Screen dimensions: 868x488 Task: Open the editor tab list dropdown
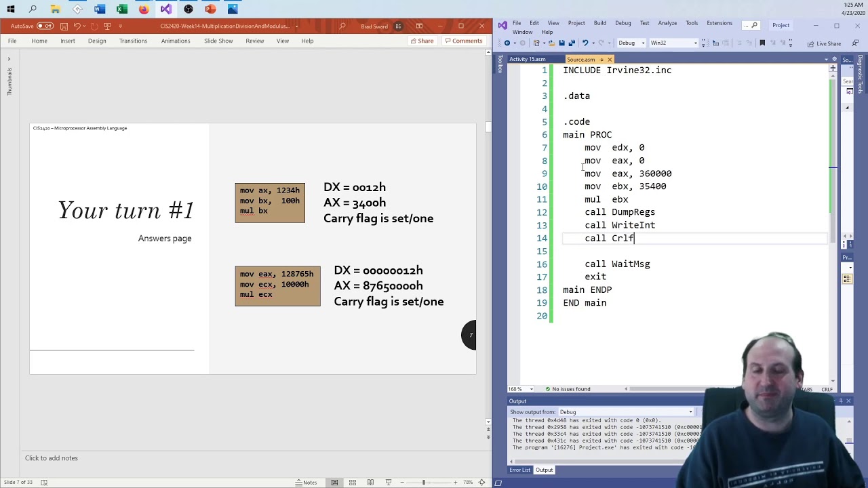[x=827, y=60]
